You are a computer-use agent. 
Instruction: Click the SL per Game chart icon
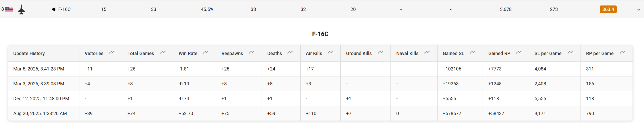point(570,52)
